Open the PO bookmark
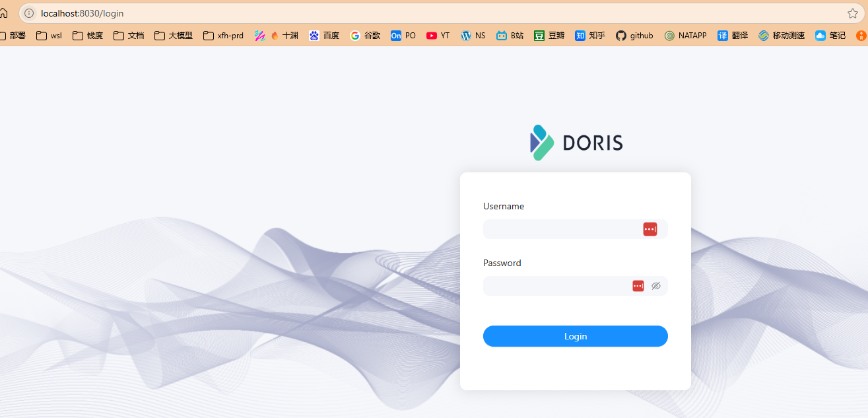The width and height of the screenshot is (868, 418). point(403,36)
